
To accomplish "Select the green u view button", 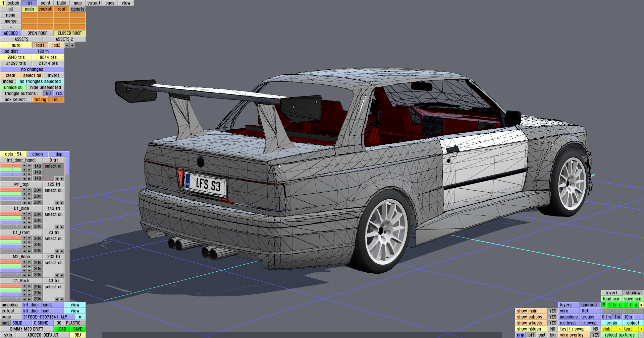I will [636, 305].
